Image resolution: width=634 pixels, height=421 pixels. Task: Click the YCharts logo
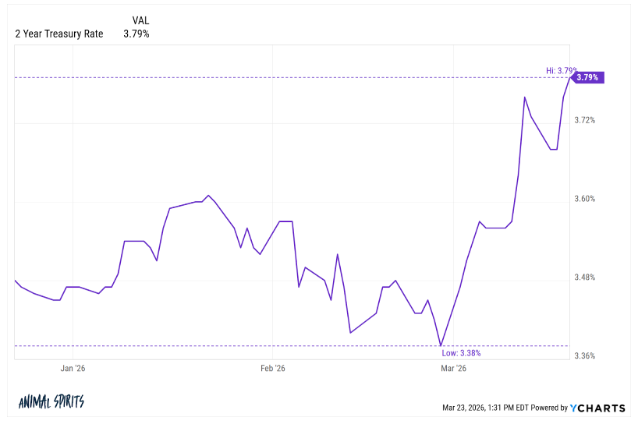pyautogui.click(x=599, y=407)
